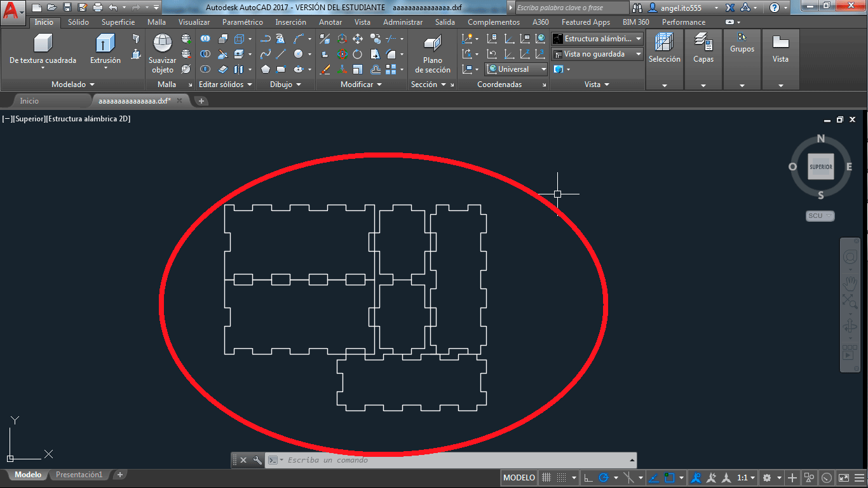Screen dimensions: 868x488
Task: Toggle clean screen icon in status bar
Action: pyautogui.click(x=843, y=478)
